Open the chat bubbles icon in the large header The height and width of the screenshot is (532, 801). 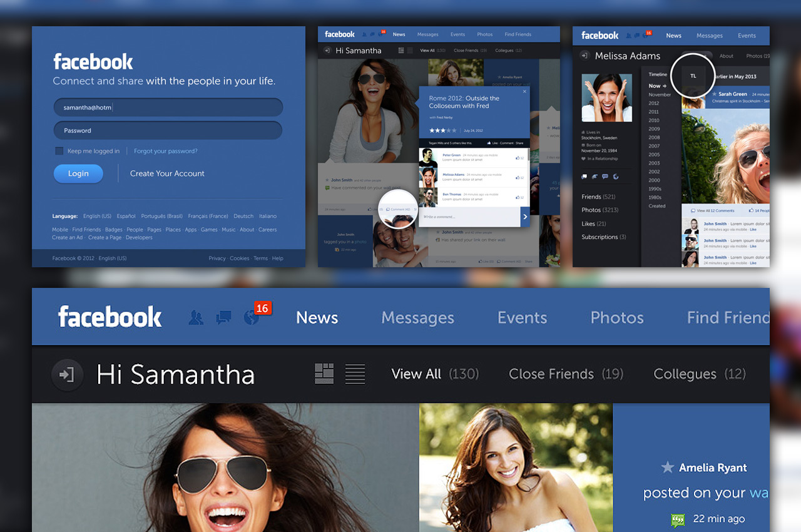(223, 317)
